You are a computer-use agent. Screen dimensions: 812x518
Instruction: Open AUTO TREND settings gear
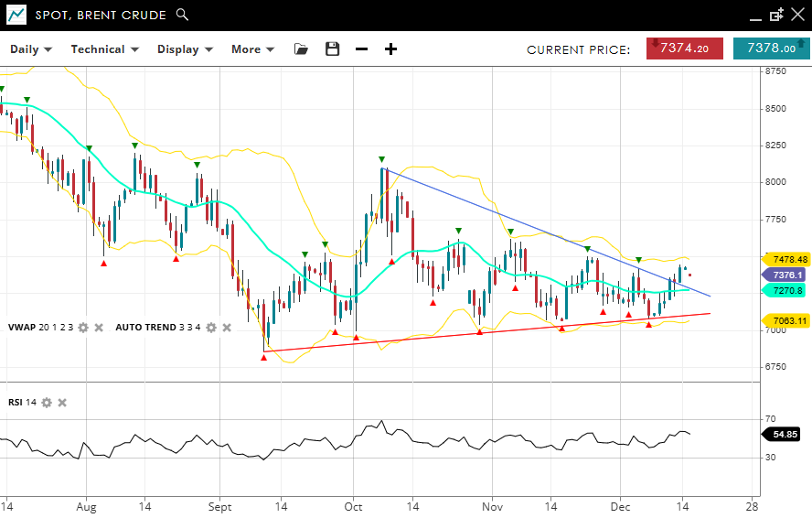coord(210,327)
